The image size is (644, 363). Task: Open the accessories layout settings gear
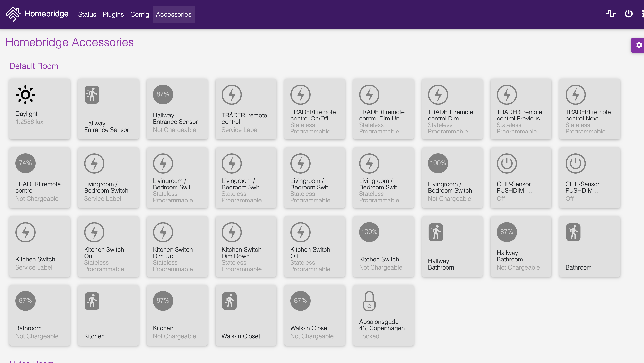coord(639,45)
